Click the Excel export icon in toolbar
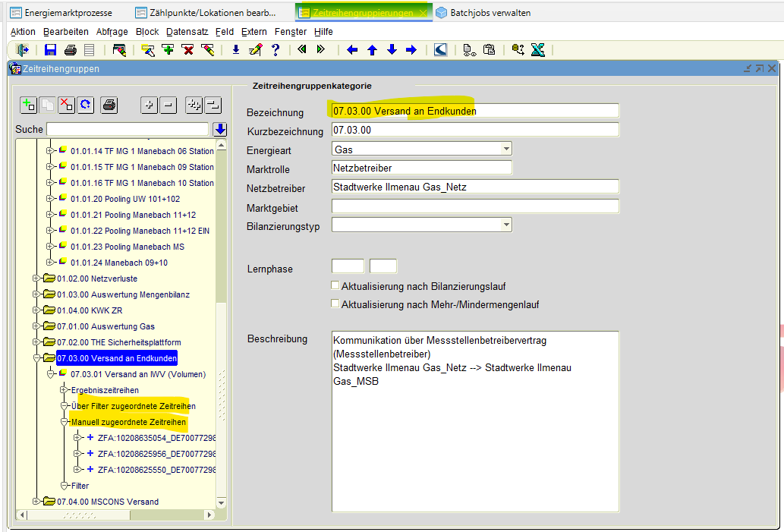 [x=538, y=50]
